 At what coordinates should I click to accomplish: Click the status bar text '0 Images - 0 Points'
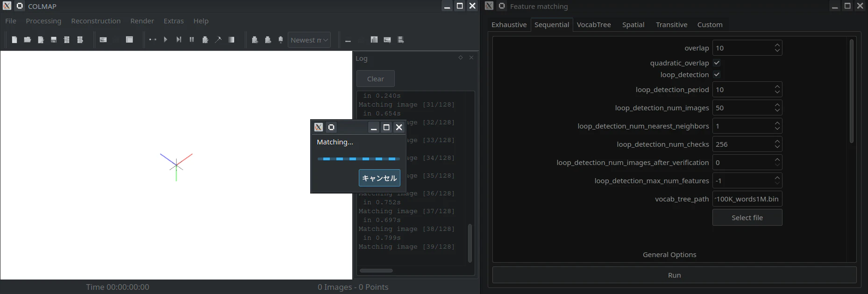click(x=353, y=287)
